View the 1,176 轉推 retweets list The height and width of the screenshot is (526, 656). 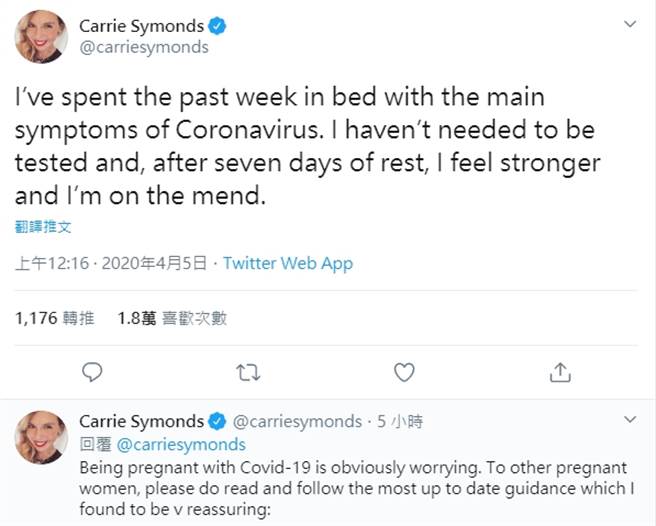coord(55,318)
